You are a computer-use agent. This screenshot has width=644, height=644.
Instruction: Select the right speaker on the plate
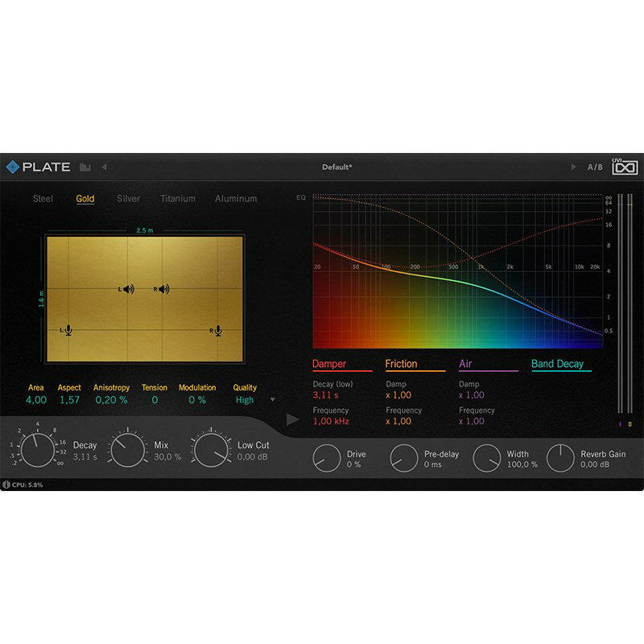162,289
